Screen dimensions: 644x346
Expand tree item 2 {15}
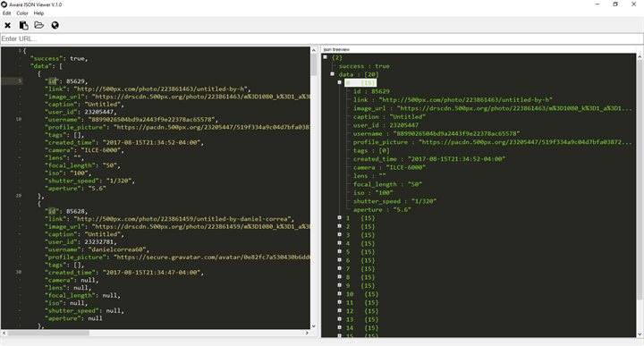(340, 226)
